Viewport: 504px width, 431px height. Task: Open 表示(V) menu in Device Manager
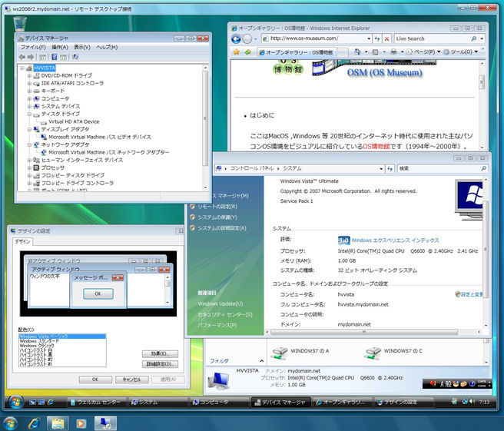coord(82,47)
